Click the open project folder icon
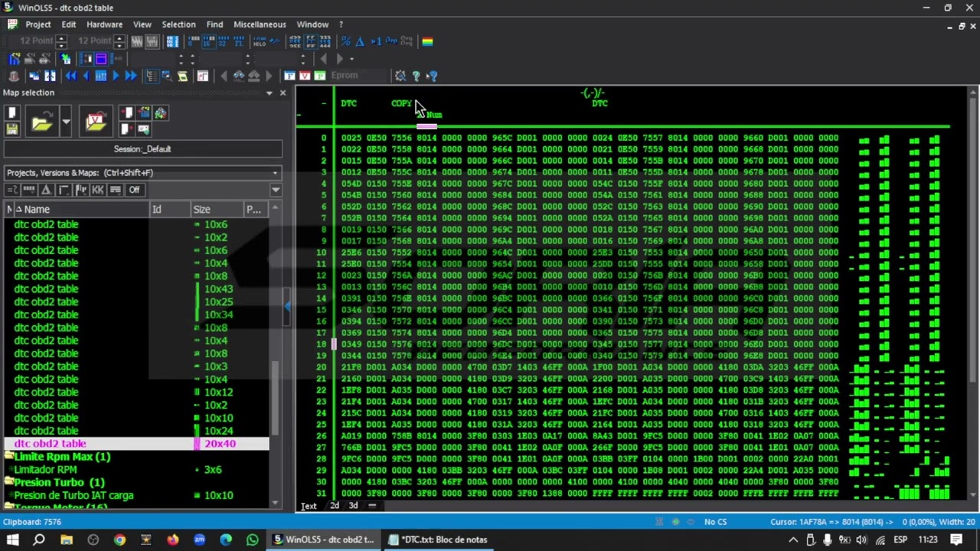This screenshot has width=980, height=551. [x=41, y=121]
